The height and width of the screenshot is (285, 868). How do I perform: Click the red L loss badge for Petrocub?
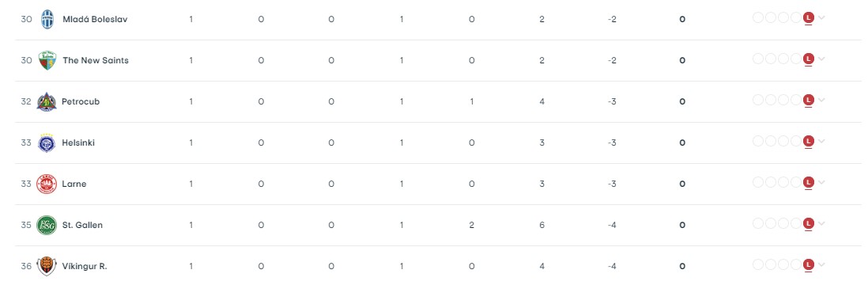(808, 100)
